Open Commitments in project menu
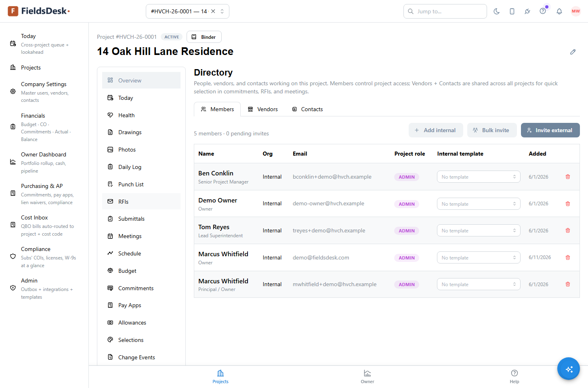Image resolution: width=588 pixels, height=388 pixels. click(141, 288)
